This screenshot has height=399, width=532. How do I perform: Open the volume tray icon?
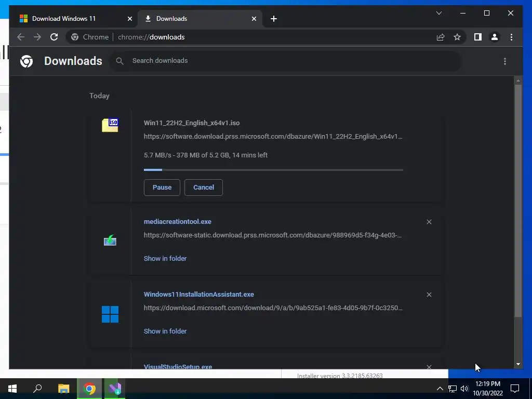click(x=464, y=389)
